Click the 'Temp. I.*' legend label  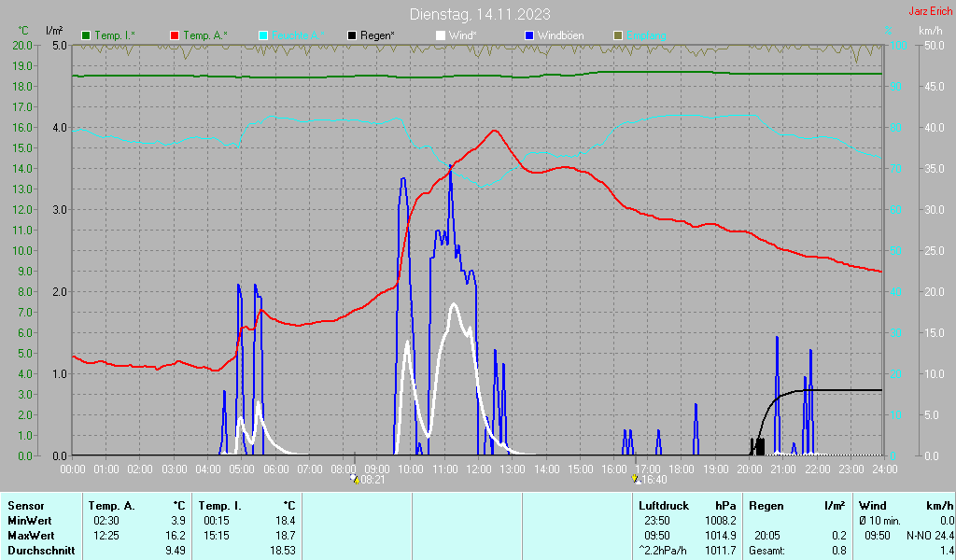(x=115, y=35)
